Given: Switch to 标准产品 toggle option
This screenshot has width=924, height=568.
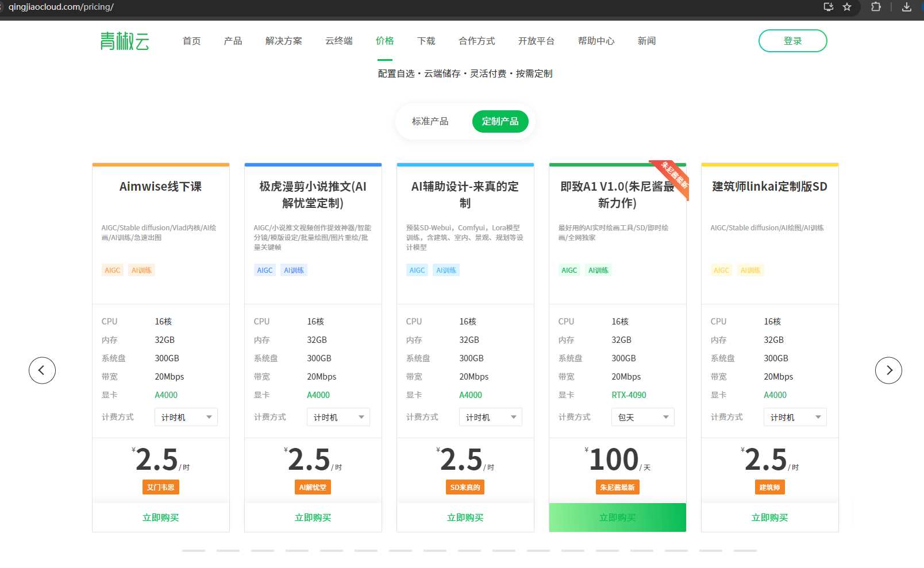Looking at the screenshot, I should coord(430,122).
